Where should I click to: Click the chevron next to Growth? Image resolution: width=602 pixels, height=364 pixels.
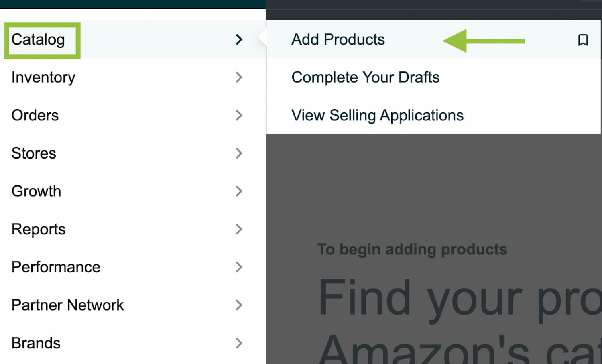pyautogui.click(x=239, y=191)
